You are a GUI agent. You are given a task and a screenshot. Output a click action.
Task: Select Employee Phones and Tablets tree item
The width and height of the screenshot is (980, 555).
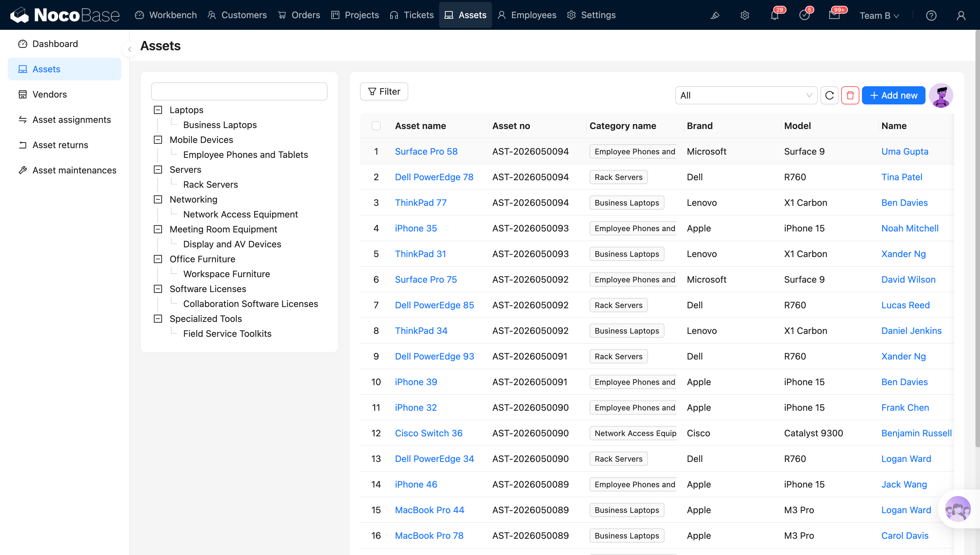[x=245, y=154]
